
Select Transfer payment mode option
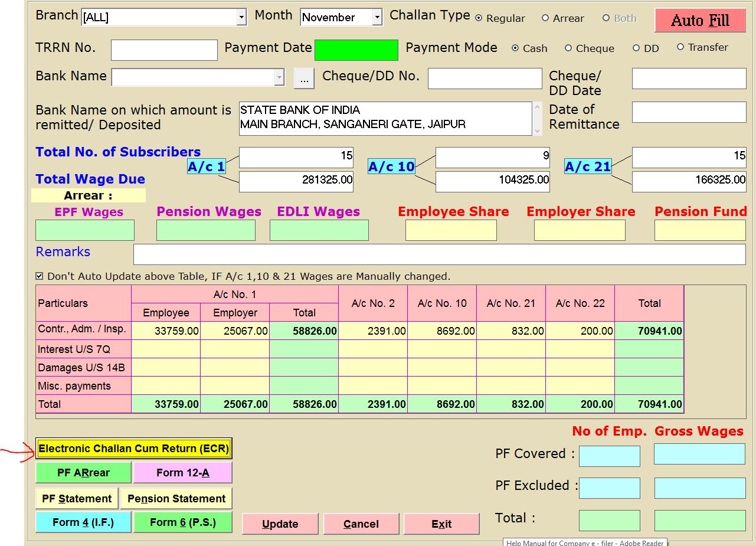click(680, 47)
